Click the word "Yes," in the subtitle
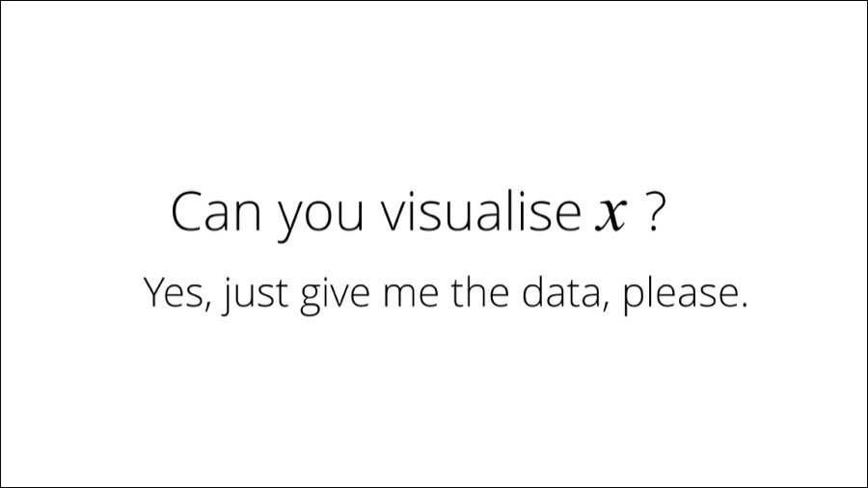The width and height of the screenshot is (868, 488). pos(178,293)
